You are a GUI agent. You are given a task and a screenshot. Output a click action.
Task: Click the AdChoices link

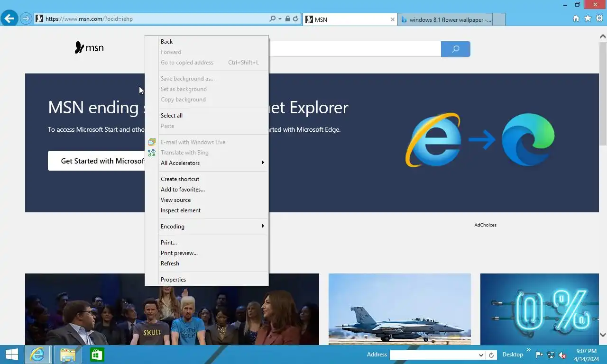coord(485,225)
